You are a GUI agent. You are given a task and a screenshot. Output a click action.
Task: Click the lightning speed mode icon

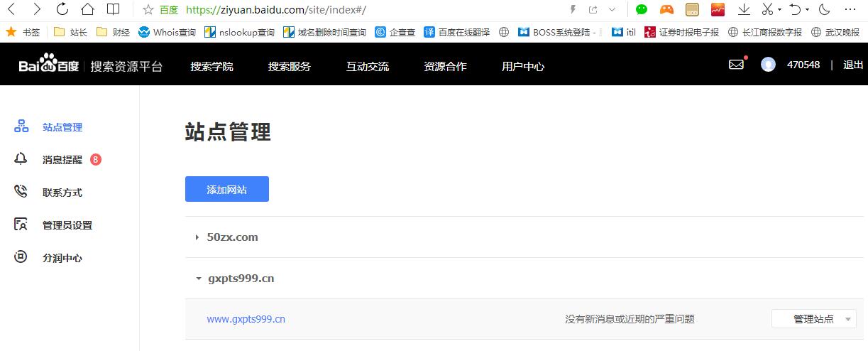pyautogui.click(x=573, y=9)
